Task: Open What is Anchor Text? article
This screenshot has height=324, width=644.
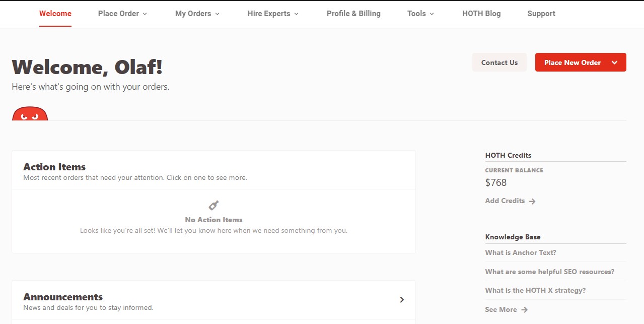Action: [x=521, y=252]
